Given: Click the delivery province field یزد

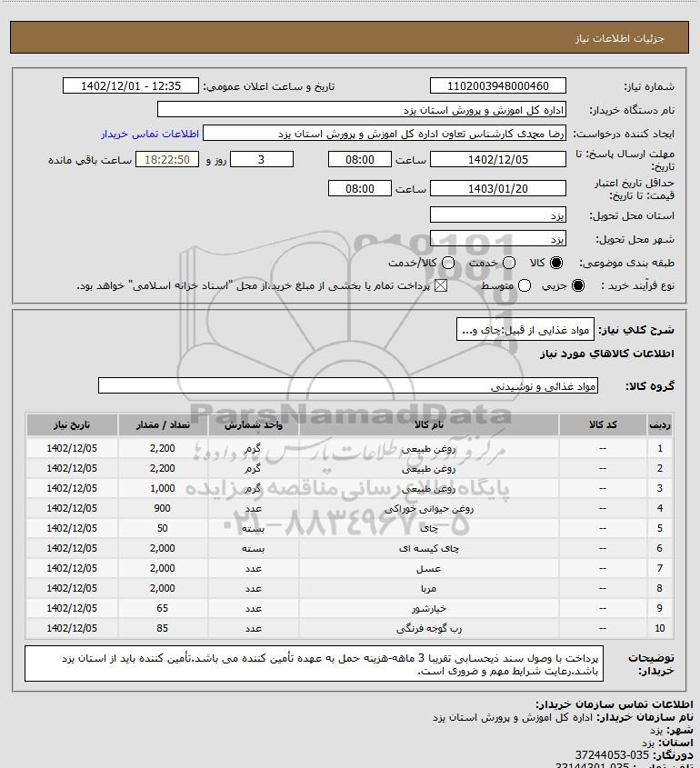Looking at the screenshot, I should coord(497,214).
